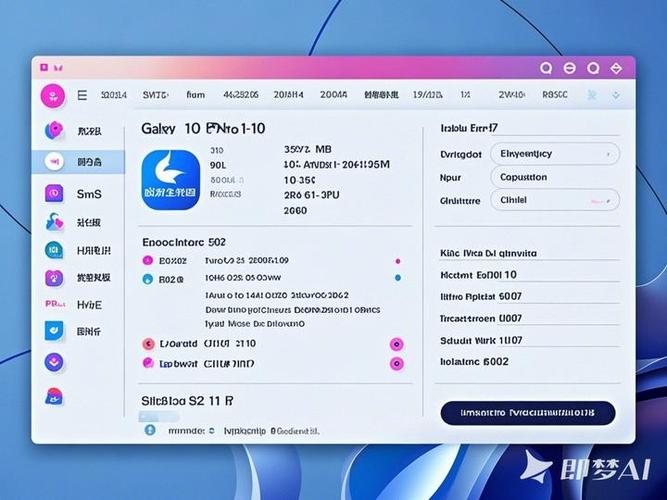The height and width of the screenshot is (500, 667).
Task: Switch to the 1% tab
Action: (x=465, y=95)
